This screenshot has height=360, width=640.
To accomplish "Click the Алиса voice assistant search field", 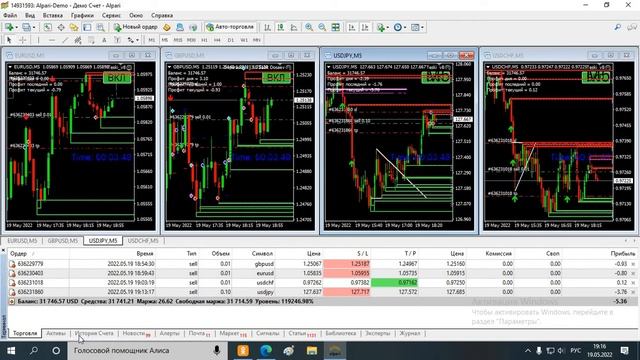I will (148, 351).
